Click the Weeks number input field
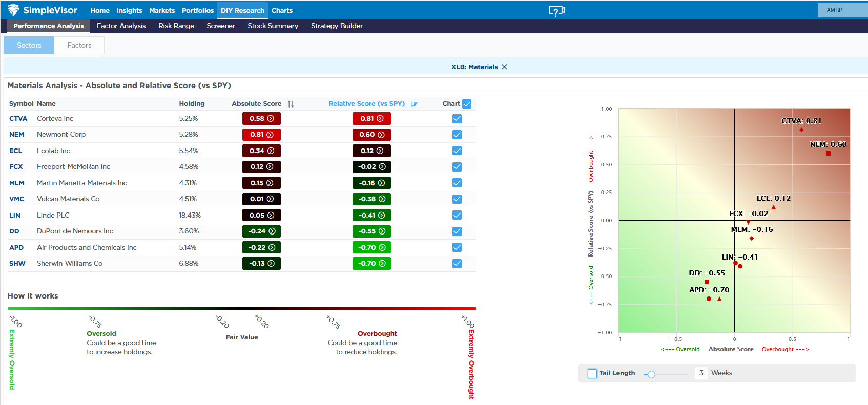Screen dimensions: 868x405 tap(701, 373)
